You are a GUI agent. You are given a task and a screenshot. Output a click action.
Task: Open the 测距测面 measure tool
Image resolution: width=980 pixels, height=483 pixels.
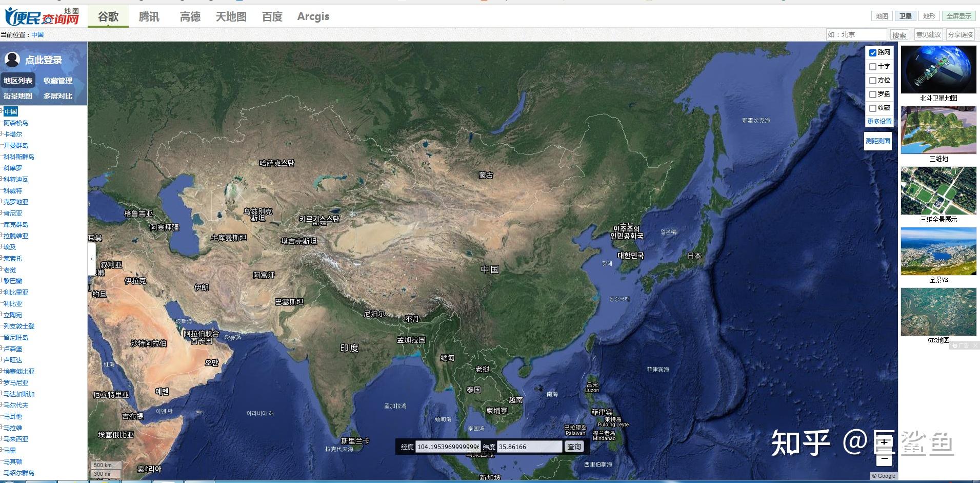(x=878, y=141)
